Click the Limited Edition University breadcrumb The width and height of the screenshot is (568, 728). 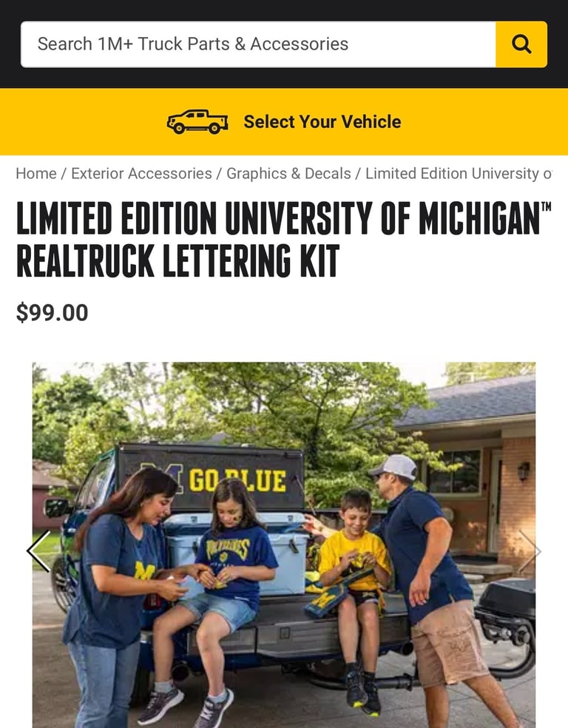pos(459,173)
